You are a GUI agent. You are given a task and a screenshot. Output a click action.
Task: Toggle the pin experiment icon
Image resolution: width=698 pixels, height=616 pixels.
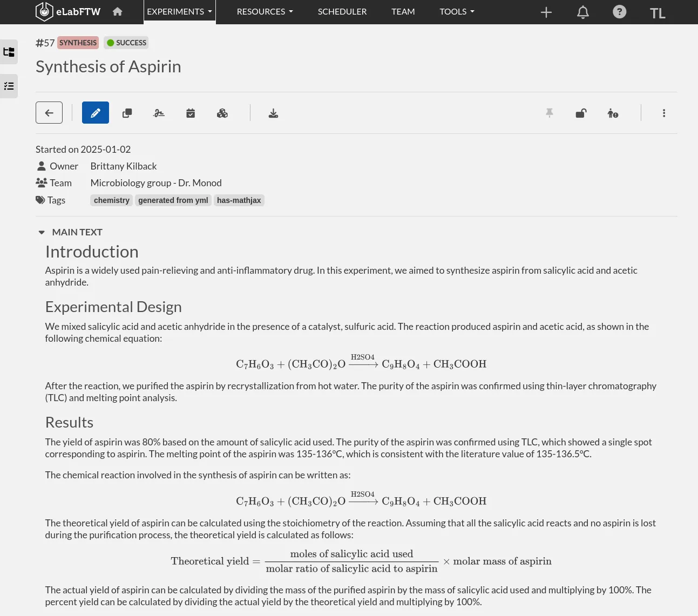click(x=550, y=113)
